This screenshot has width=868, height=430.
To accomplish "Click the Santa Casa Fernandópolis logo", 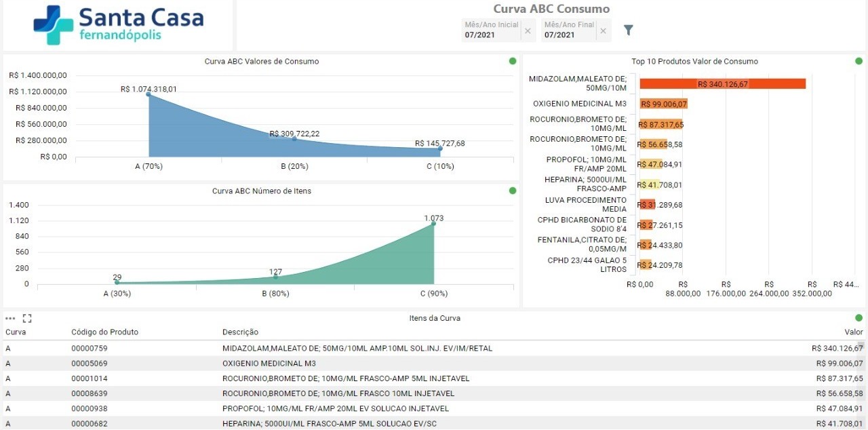I will pos(118,25).
